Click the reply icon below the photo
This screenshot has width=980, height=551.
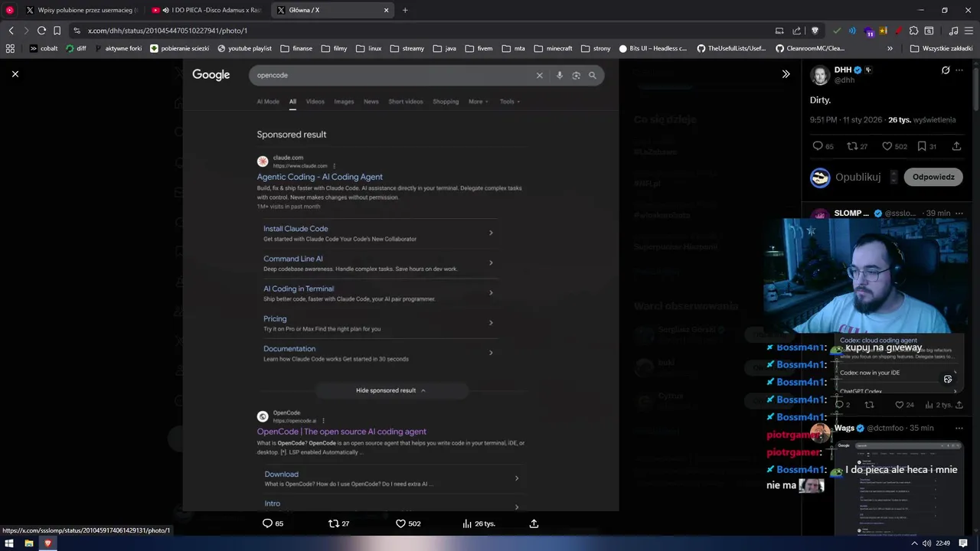click(268, 523)
